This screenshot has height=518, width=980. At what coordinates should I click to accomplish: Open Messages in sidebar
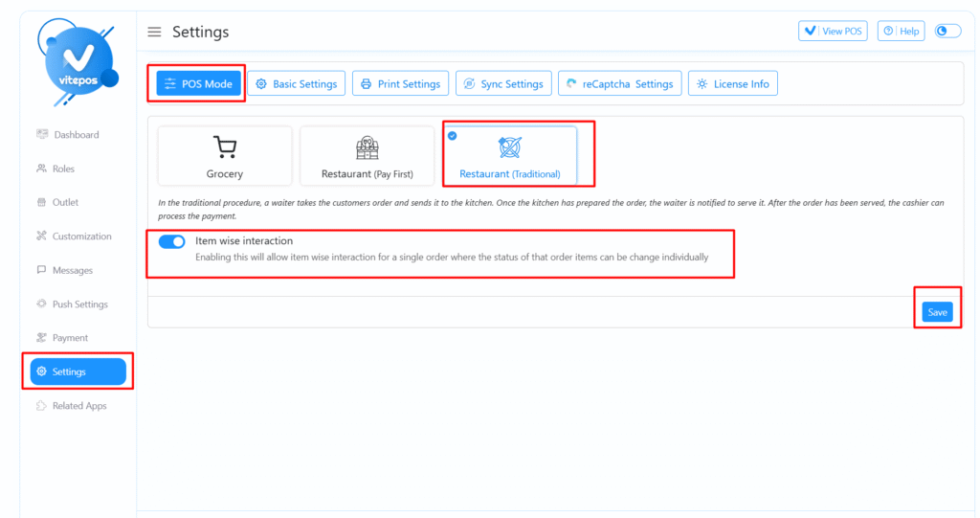pos(73,270)
